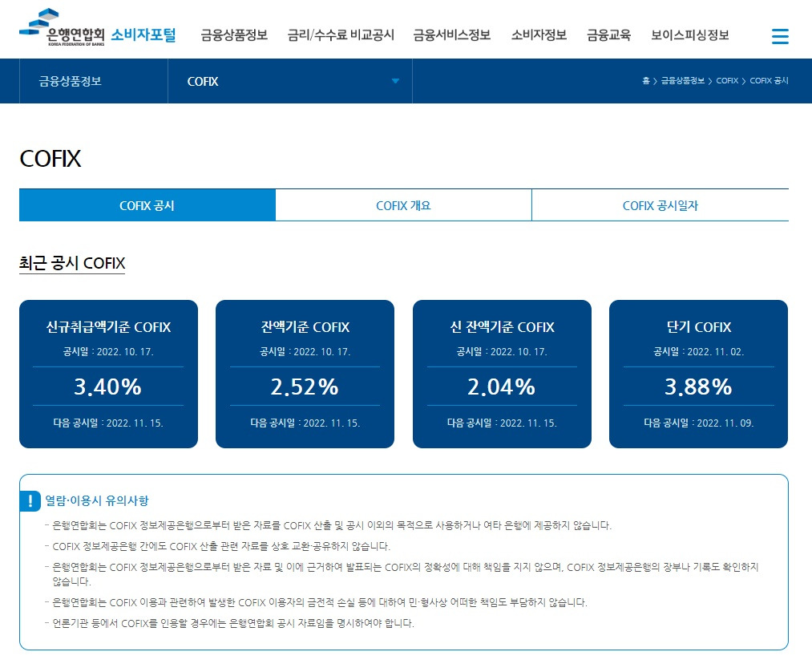The width and height of the screenshot is (812, 672).
Task: Open the hamburger navigation menu
Action: tap(779, 35)
